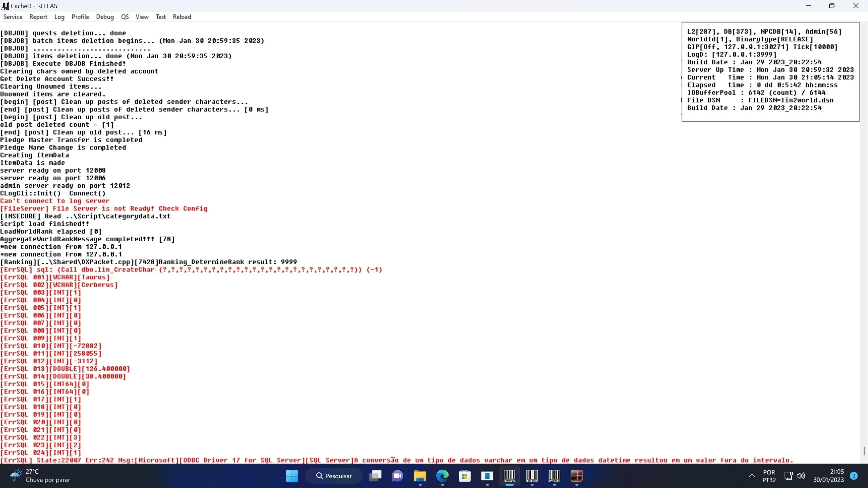Click the View menu item

click(x=141, y=17)
